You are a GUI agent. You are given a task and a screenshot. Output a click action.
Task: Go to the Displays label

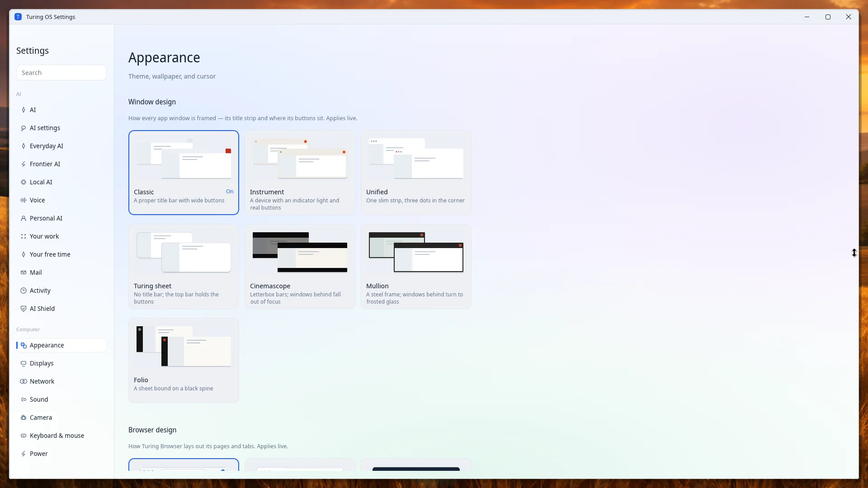pos(42,363)
